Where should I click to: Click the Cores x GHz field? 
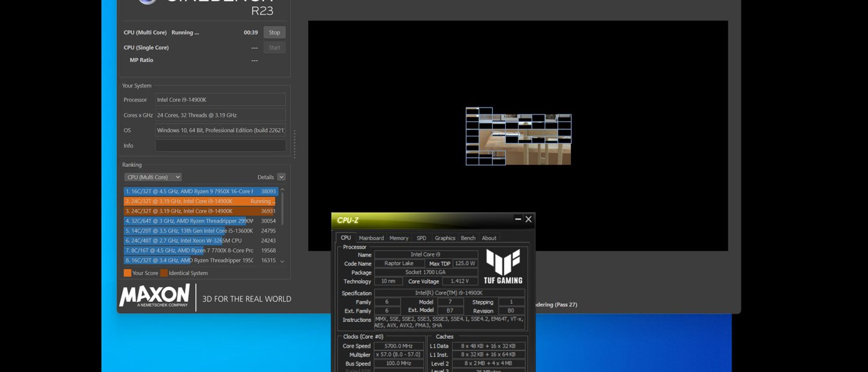[x=220, y=115]
